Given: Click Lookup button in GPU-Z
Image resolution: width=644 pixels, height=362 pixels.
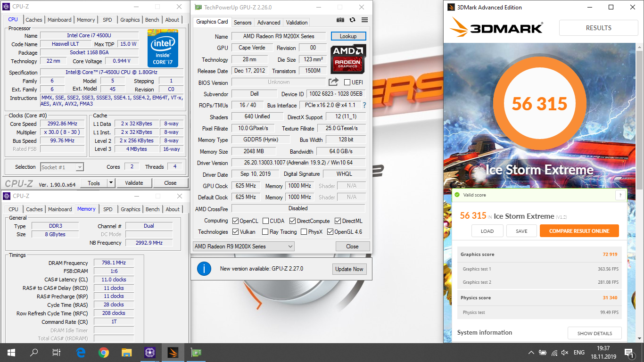Looking at the screenshot, I should (348, 36).
